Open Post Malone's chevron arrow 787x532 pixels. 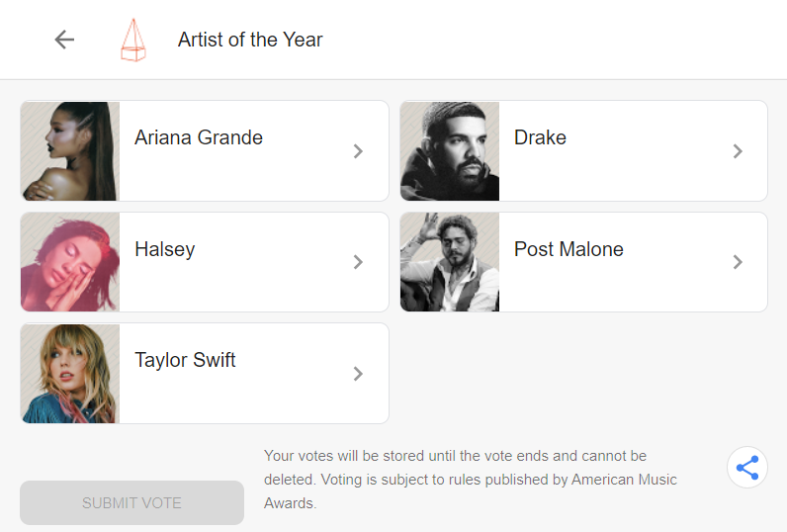(738, 262)
